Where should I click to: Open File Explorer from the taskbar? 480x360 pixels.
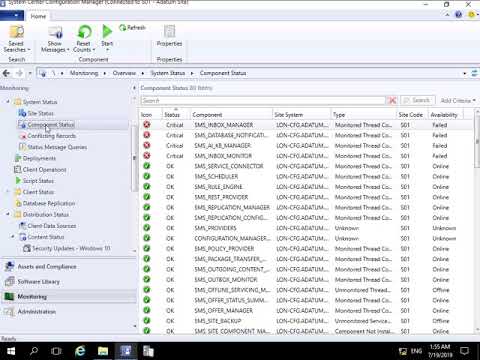click(103, 351)
